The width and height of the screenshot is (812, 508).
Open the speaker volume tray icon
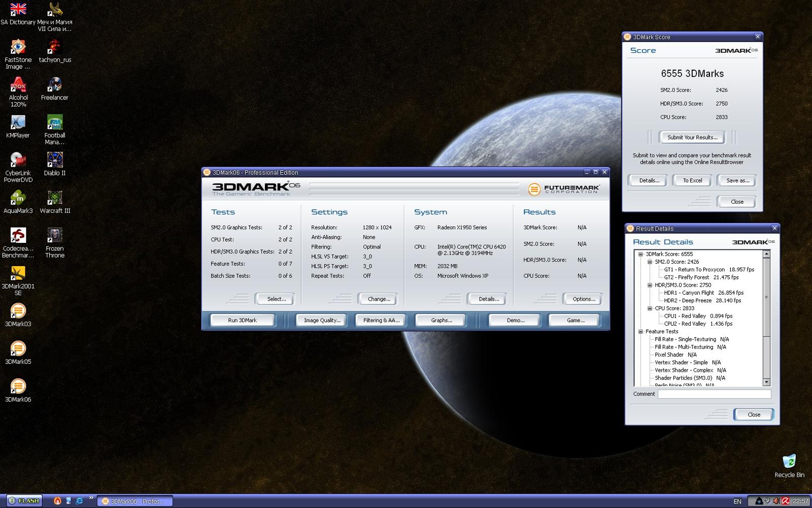click(776, 501)
